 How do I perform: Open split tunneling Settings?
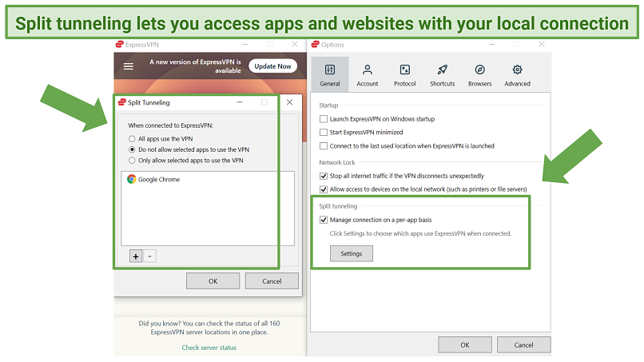352,253
